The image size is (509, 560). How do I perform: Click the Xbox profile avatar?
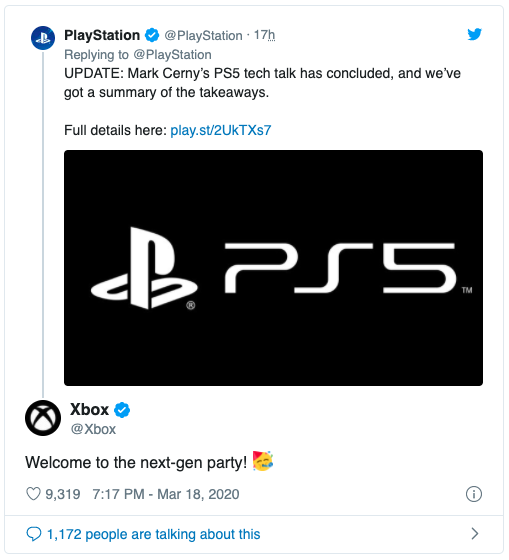click(43, 418)
